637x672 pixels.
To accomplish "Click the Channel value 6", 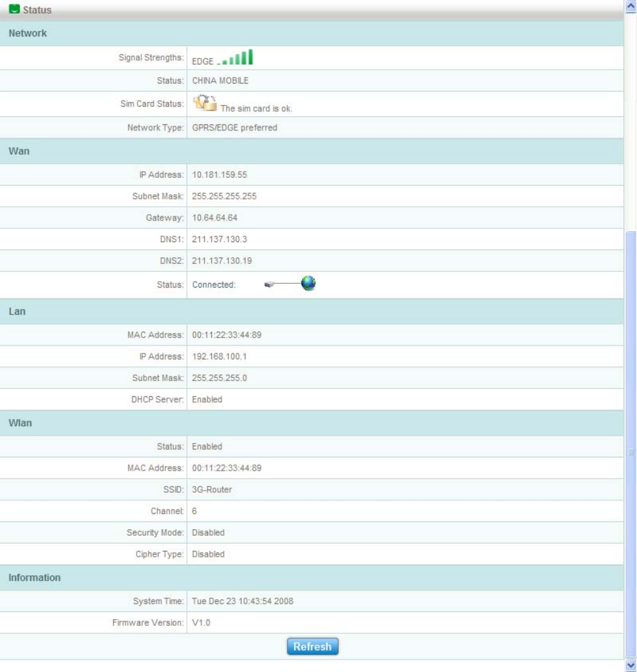I will 195,511.
